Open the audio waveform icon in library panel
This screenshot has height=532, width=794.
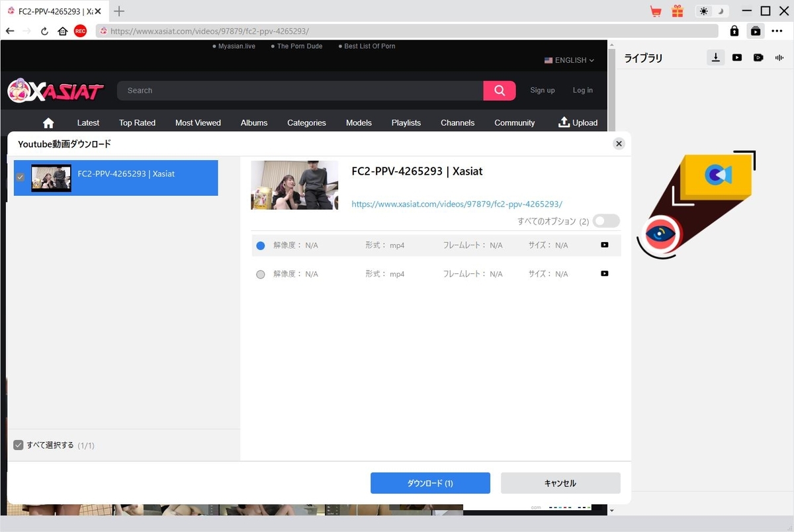[779, 58]
